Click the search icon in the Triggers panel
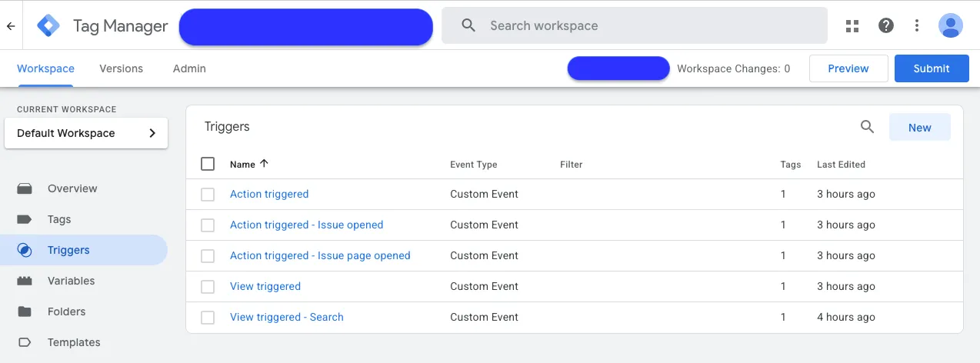The image size is (980, 363). point(867,127)
